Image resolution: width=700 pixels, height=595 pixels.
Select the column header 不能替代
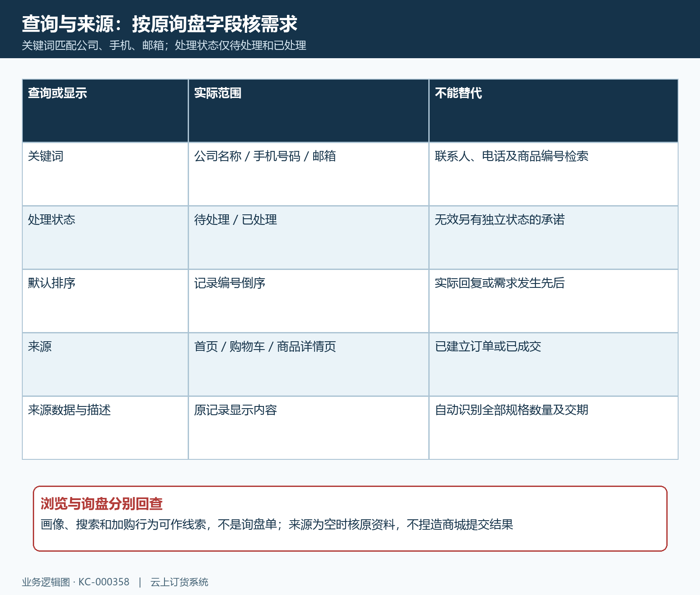(553, 111)
